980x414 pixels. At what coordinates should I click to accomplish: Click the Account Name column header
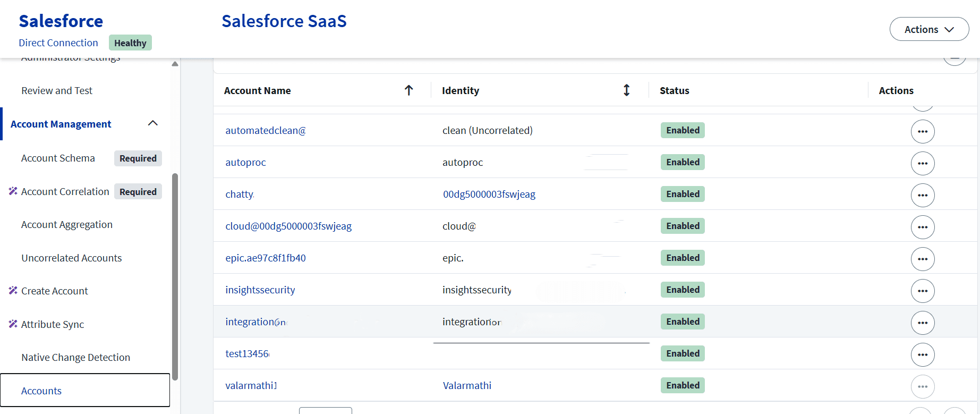click(x=257, y=91)
